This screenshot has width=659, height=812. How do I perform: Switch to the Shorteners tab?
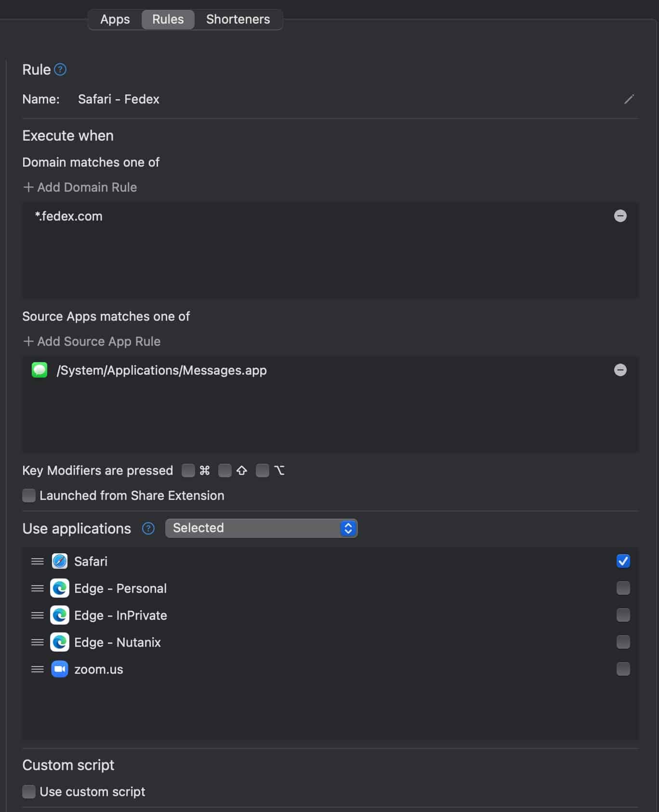click(238, 19)
